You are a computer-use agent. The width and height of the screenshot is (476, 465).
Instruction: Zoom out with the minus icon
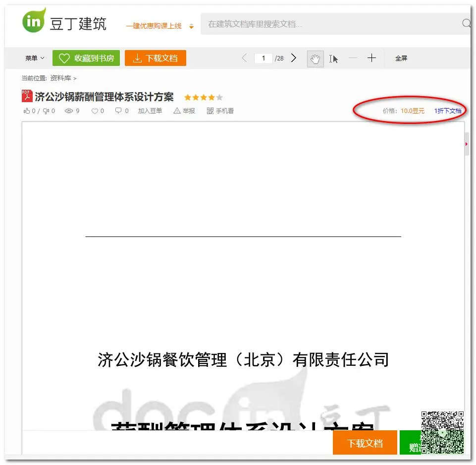[353, 58]
